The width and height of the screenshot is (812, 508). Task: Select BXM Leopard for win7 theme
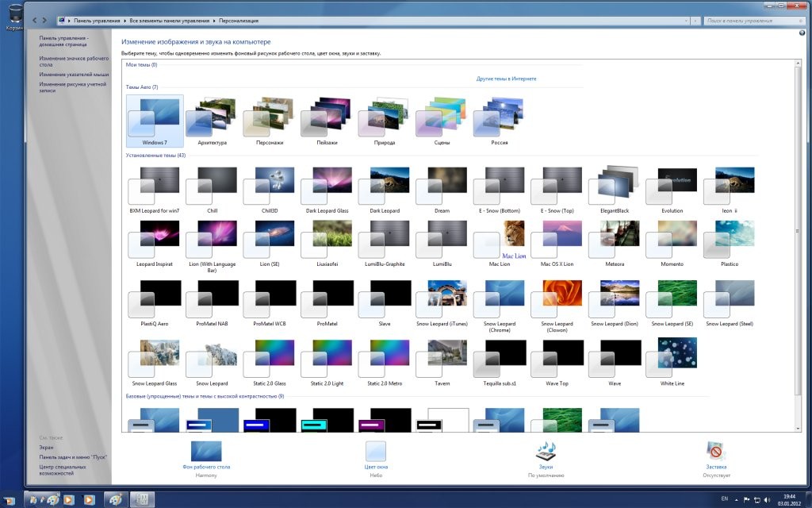155,190
